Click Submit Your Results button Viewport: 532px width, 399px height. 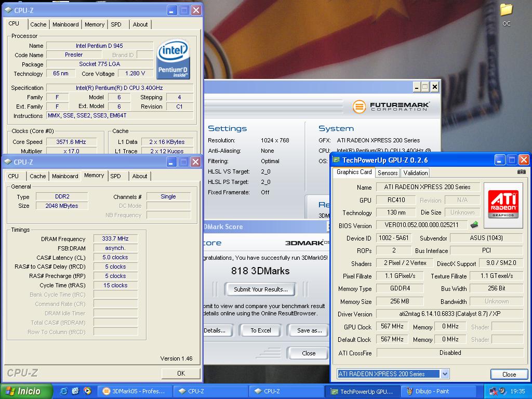click(260, 289)
